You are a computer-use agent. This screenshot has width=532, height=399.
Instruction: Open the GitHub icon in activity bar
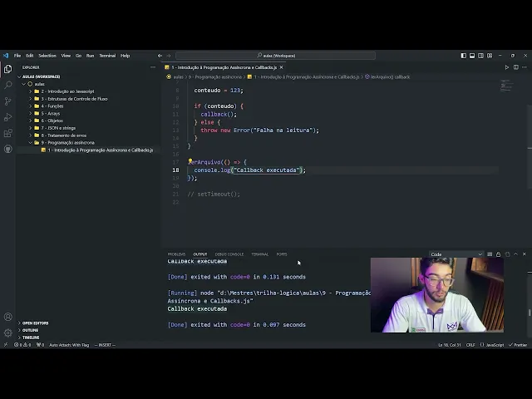7,149
